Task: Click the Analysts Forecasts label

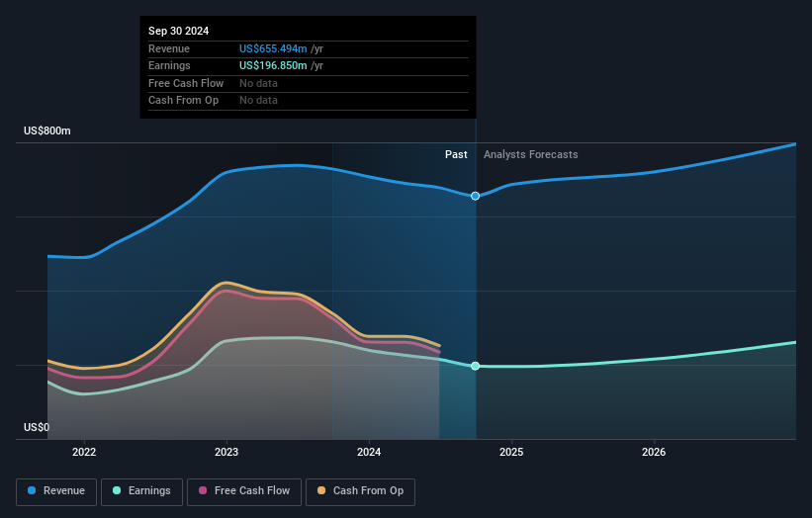Action: pyautogui.click(x=531, y=155)
